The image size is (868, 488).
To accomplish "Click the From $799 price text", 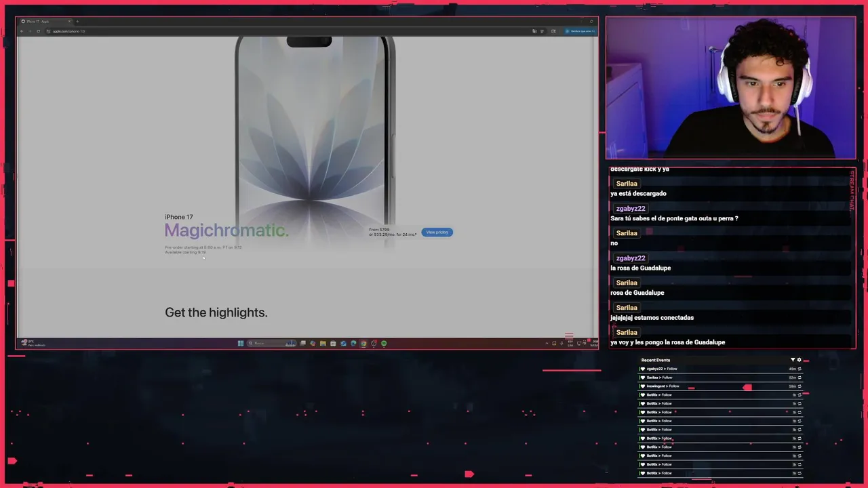I will point(379,230).
